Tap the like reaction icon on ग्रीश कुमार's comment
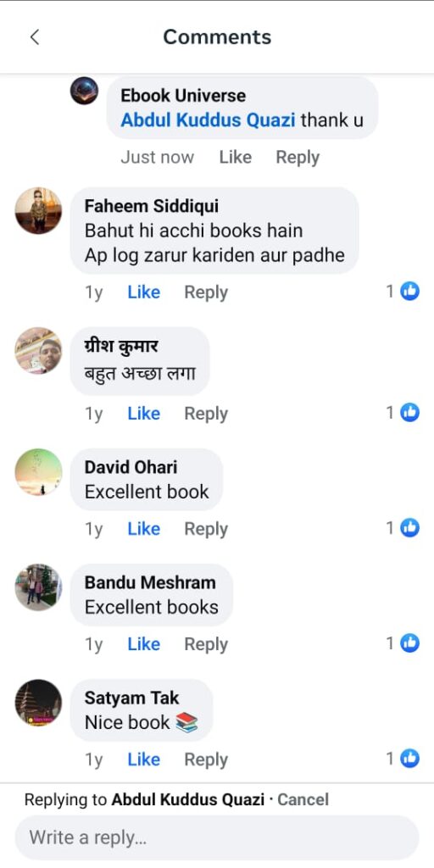Viewport: 434px width, 868px height. coord(409,413)
